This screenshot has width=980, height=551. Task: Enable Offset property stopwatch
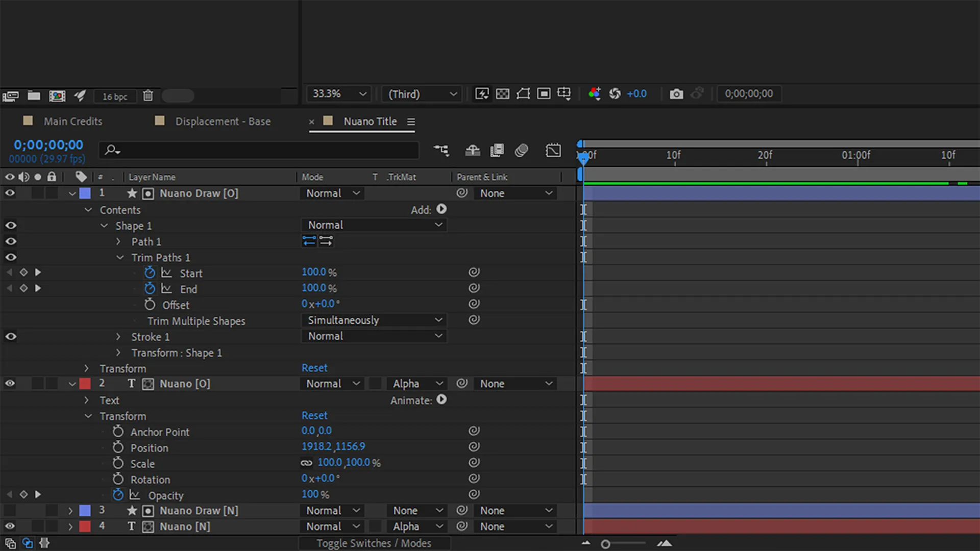click(150, 305)
